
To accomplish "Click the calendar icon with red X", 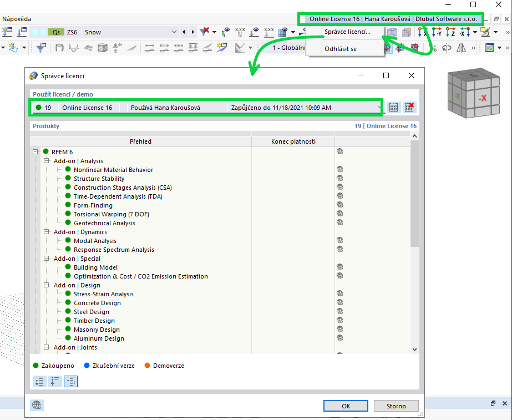I will (x=409, y=107).
